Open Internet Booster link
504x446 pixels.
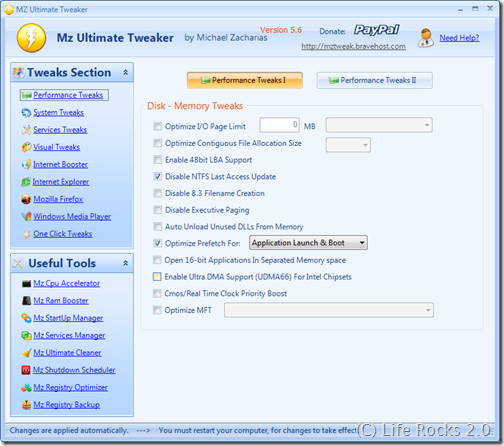[60, 165]
